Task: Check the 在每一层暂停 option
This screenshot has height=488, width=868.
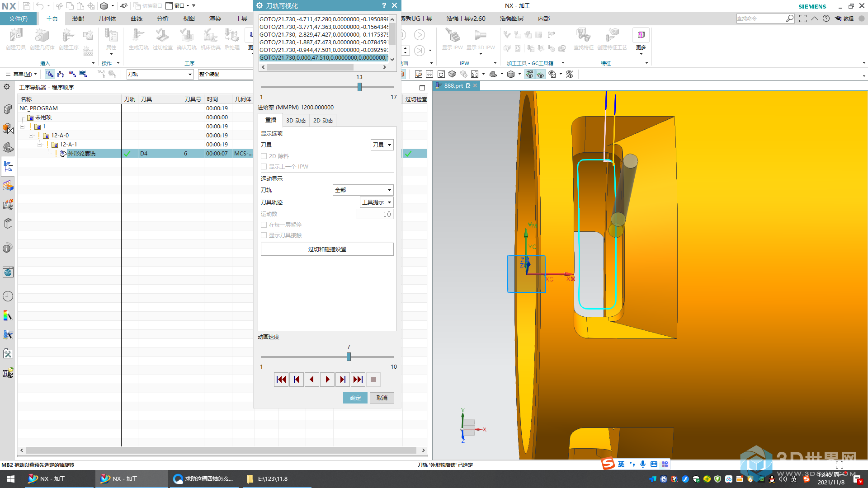Action: (x=264, y=225)
